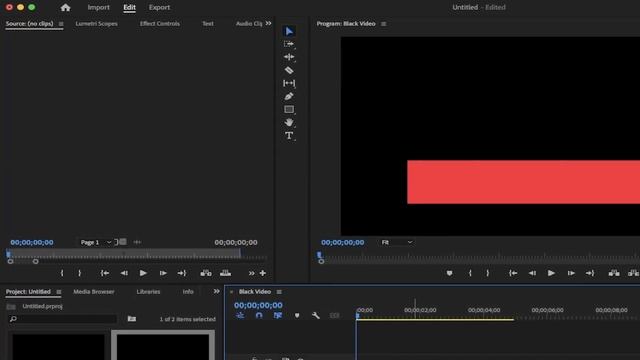This screenshot has width=640, height=360.
Task: Open Timeline Display Settings wrench
Action: tap(316, 316)
